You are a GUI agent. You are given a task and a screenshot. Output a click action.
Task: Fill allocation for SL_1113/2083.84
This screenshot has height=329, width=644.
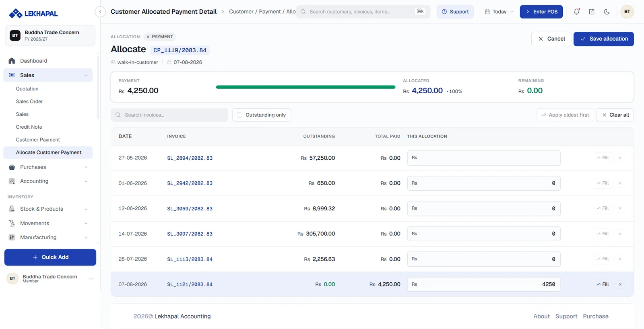pyautogui.click(x=602, y=259)
